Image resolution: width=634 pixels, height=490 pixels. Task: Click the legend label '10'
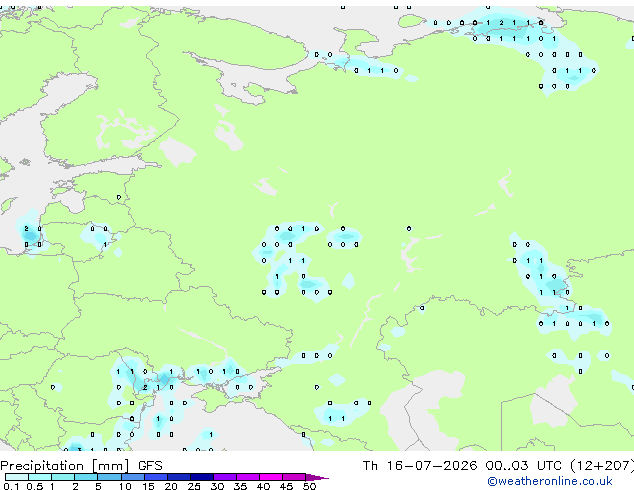(x=125, y=486)
